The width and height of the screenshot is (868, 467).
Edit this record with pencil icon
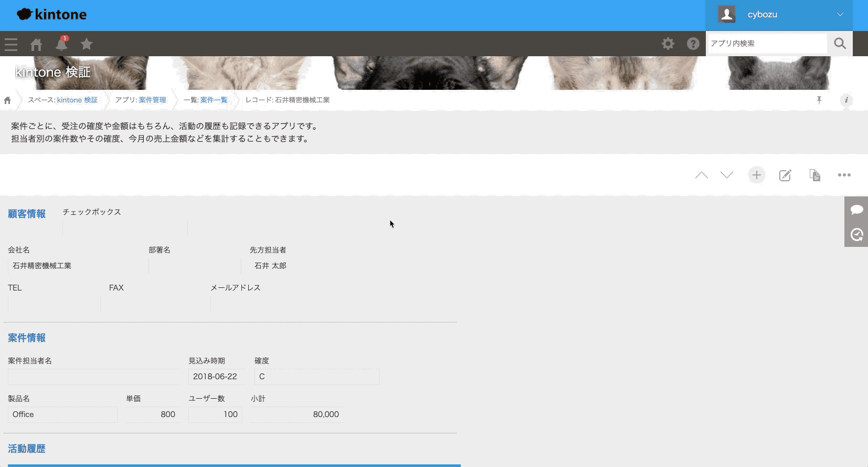(785, 175)
